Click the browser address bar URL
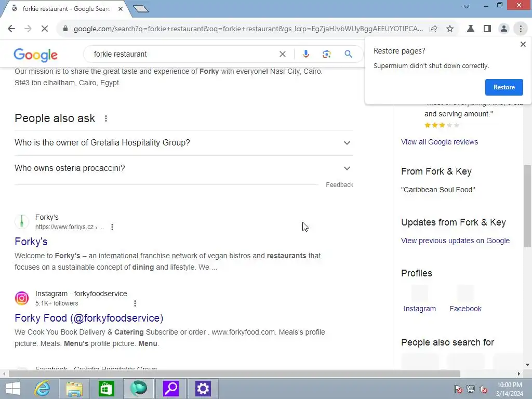Screen dimensions: 532x399 [x=248, y=29]
